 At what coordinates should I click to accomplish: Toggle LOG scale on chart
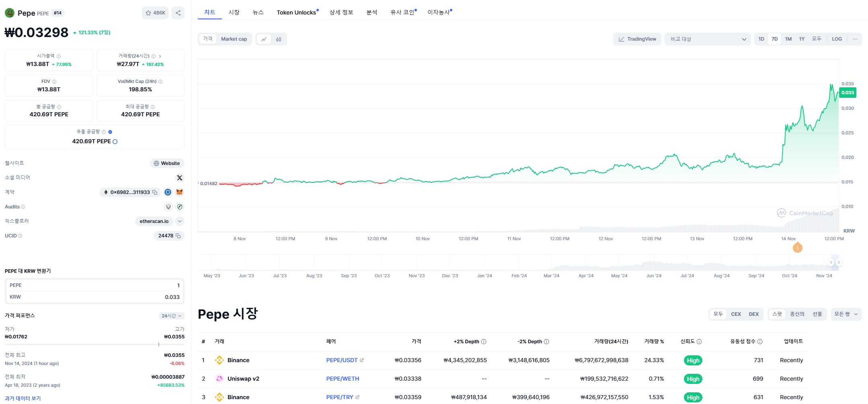point(837,39)
